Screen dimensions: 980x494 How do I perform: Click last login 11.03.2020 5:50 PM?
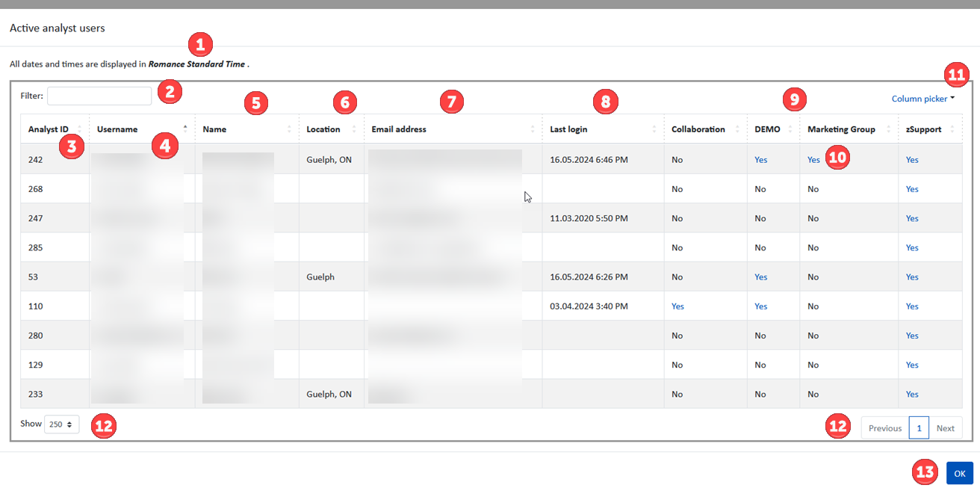(589, 218)
